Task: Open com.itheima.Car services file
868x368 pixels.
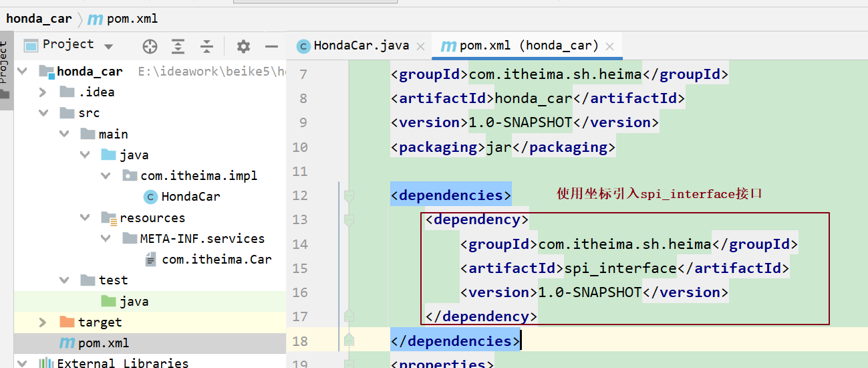Action: coord(216,260)
